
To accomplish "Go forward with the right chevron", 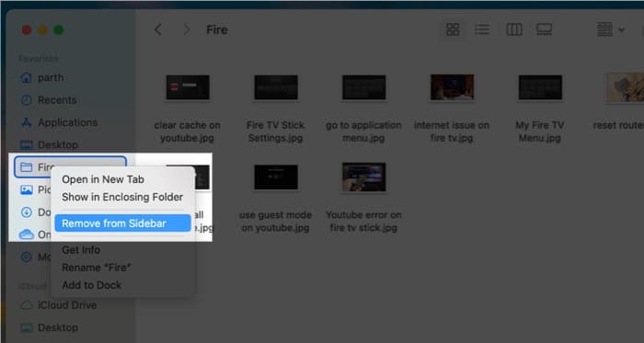I will tap(187, 29).
